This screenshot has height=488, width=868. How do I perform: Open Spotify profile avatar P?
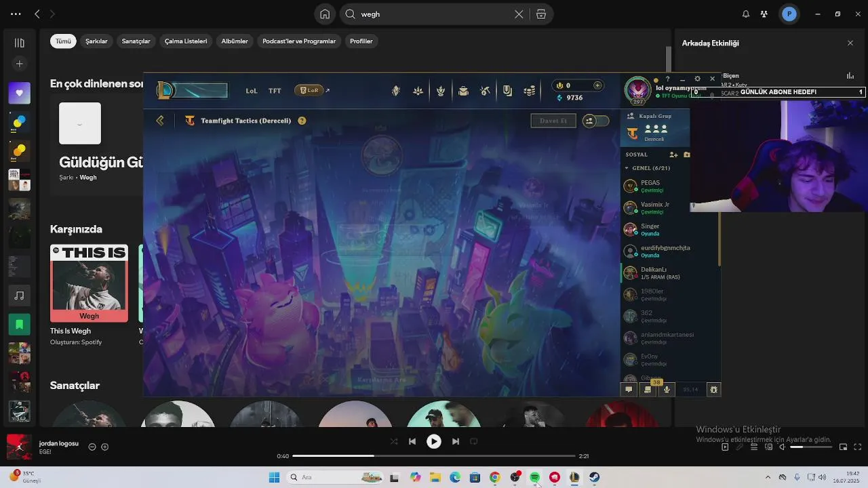pyautogui.click(x=789, y=14)
